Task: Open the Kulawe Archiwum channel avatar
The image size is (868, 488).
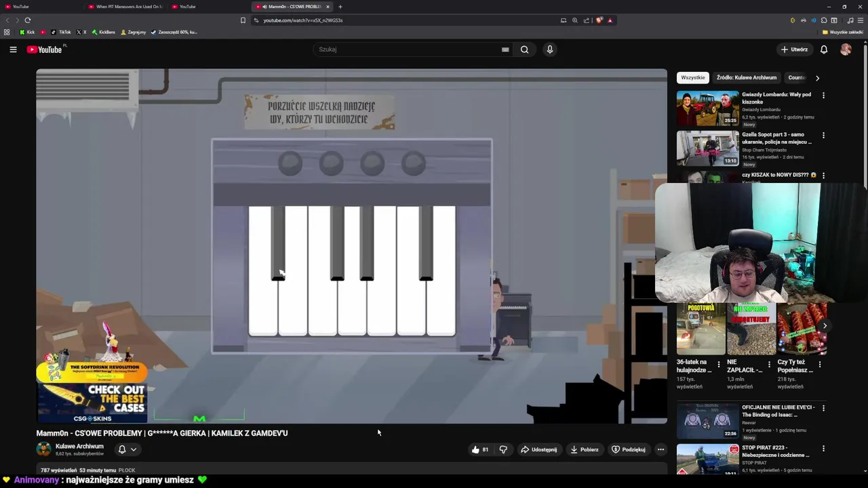Action: [43, 449]
